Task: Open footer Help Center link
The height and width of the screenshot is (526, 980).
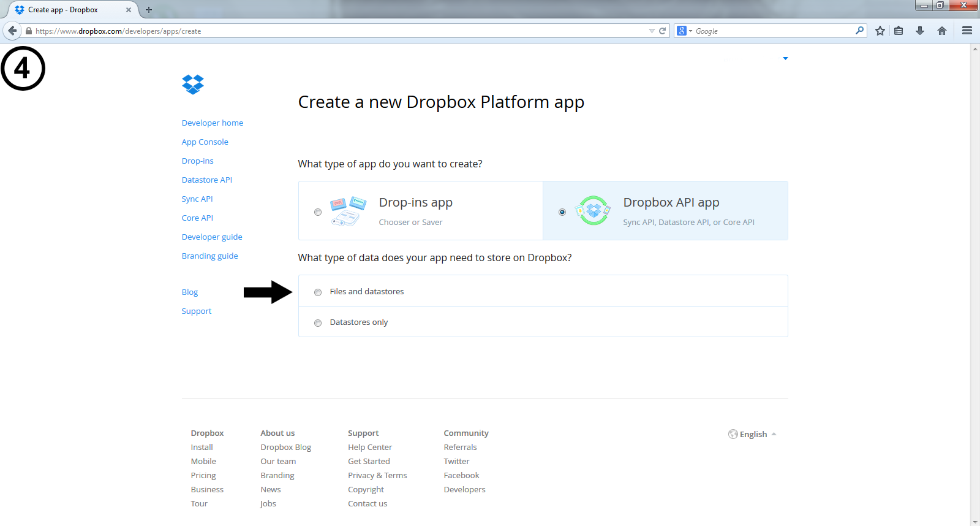Action: click(370, 447)
